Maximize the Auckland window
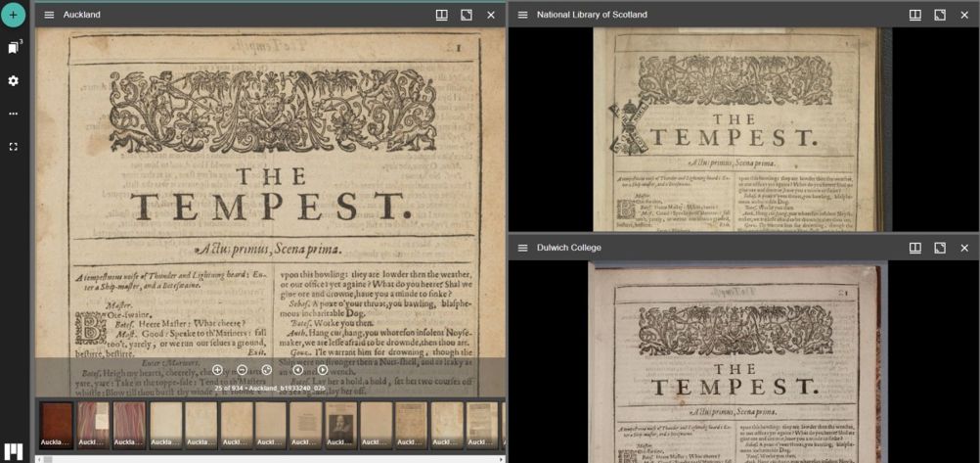The image size is (980, 463). [x=467, y=15]
